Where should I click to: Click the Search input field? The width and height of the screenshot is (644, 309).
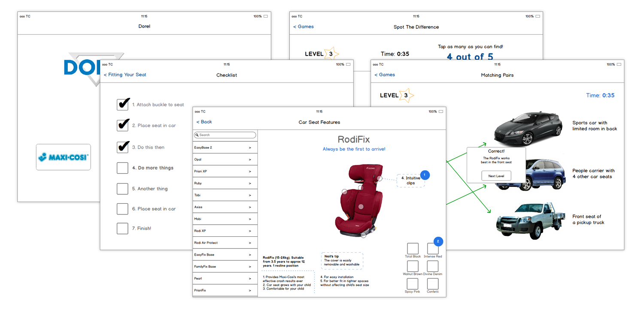pos(225,135)
